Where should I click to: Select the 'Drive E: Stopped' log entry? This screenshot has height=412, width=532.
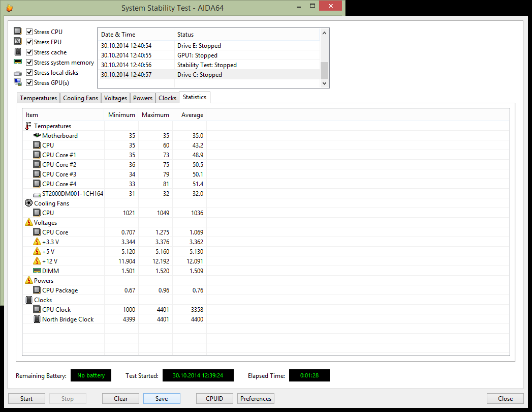pyautogui.click(x=209, y=45)
